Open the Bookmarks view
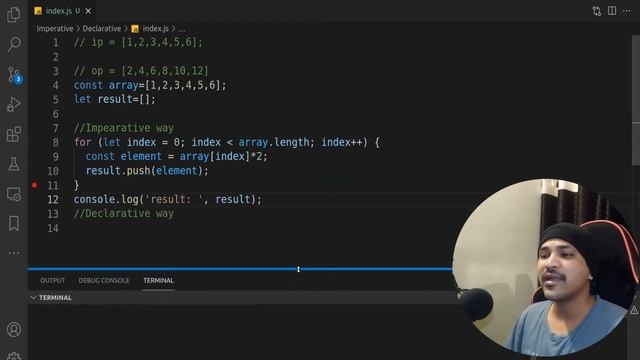Image resolution: width=640 pixels, height=360 pixels. point(13,223)
